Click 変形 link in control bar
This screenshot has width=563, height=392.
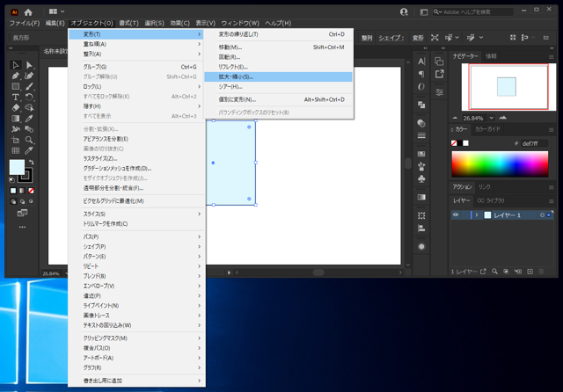coord(418,38)
